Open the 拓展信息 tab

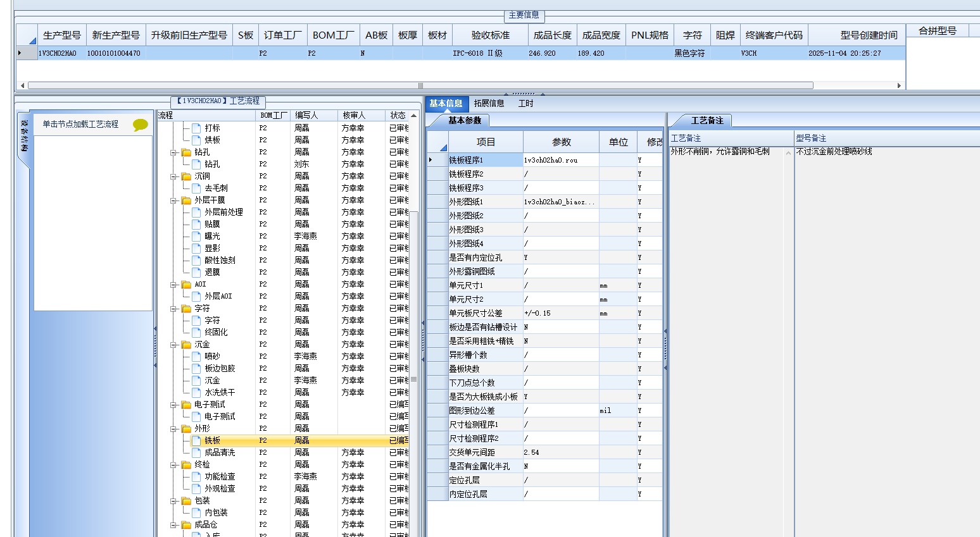coord(489,104)
